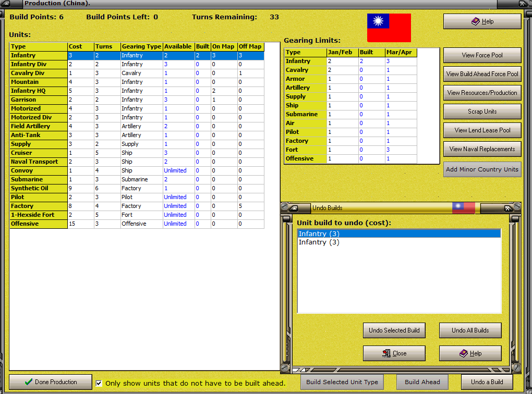Image resolution: width=532 pixels, height=394 pixels.
Task: Open View Force Pool
Action: tap(482, 55)
